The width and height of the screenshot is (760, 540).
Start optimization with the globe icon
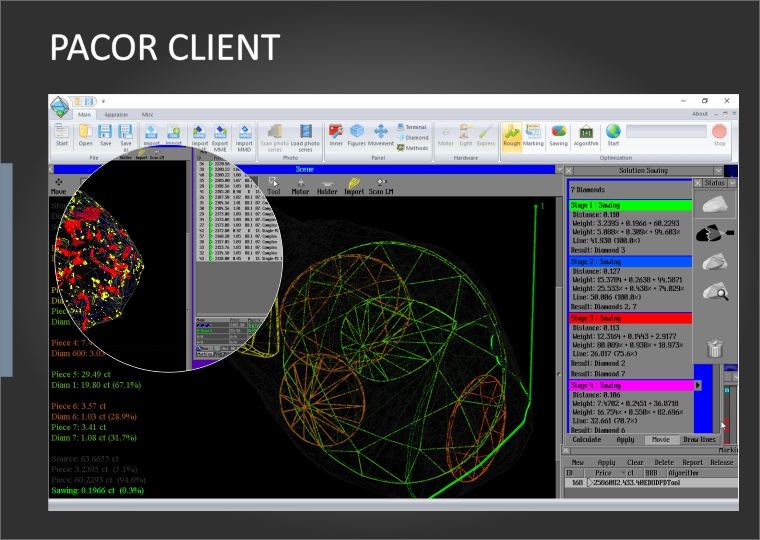point(613,135)
